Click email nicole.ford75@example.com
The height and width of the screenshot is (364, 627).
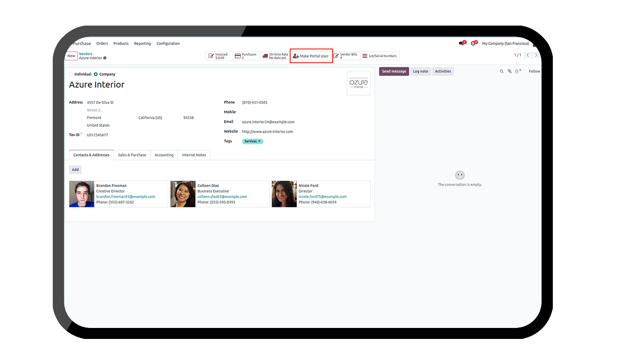(322, 197)
